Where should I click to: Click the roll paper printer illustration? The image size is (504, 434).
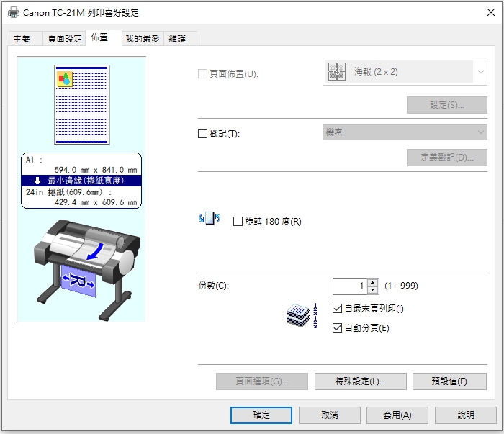(87, 270)
